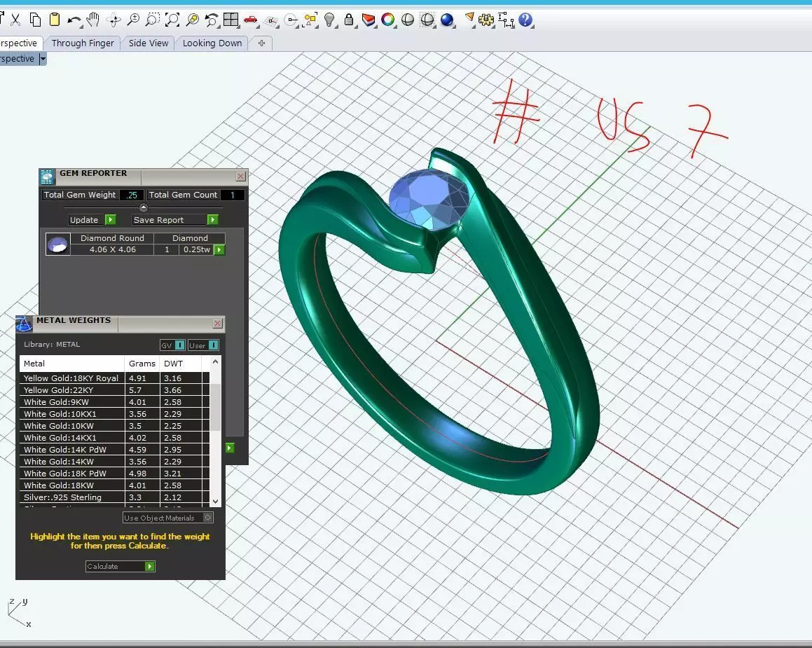Select the Yellow Gold:22KY row
Viewport: 812px width, 648px height.
pos(114,390)
